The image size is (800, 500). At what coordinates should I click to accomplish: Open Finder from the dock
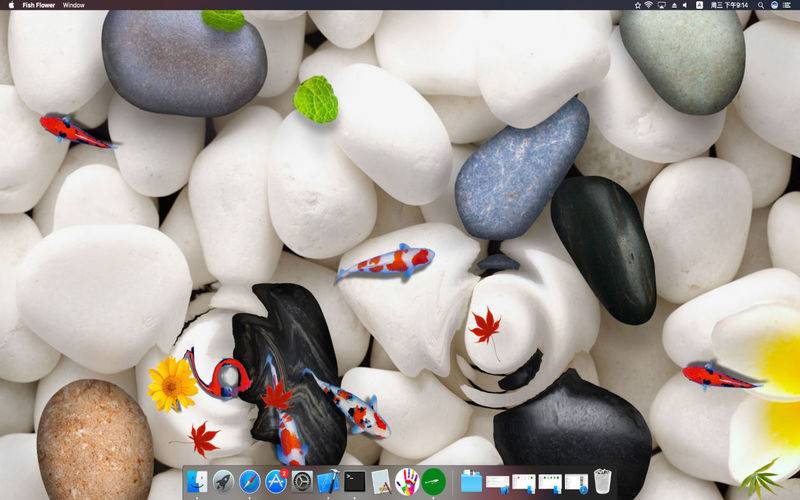click(197, 481)
